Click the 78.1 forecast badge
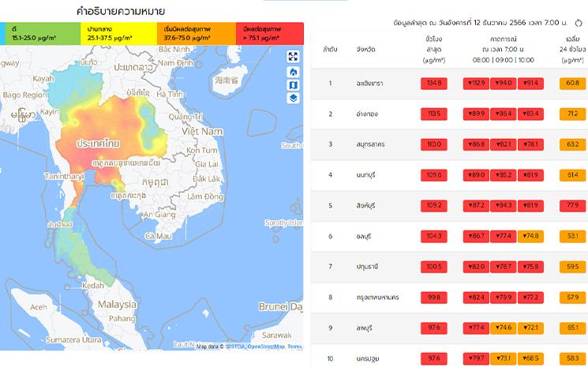 point(530,144)
